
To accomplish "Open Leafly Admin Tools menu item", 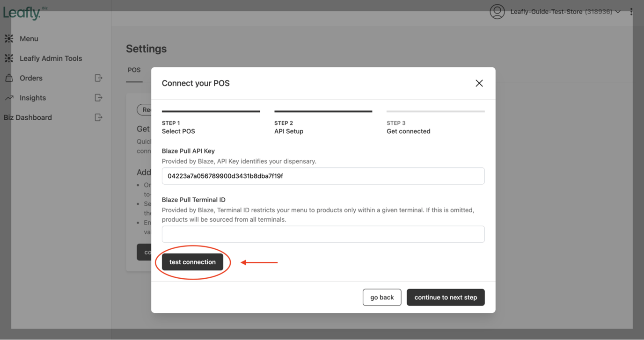I will (51, 58).
